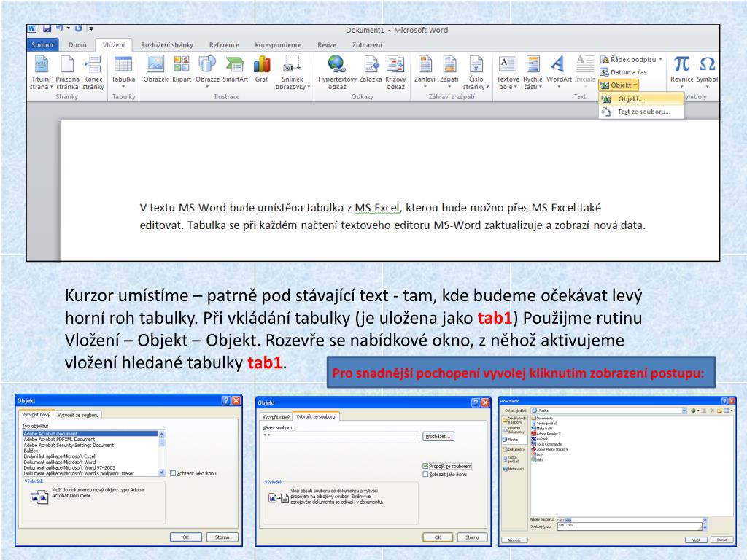This screenshot has height=560, width=747.
Task: Open the Korespondence ribbon tab
Action: 278,44
